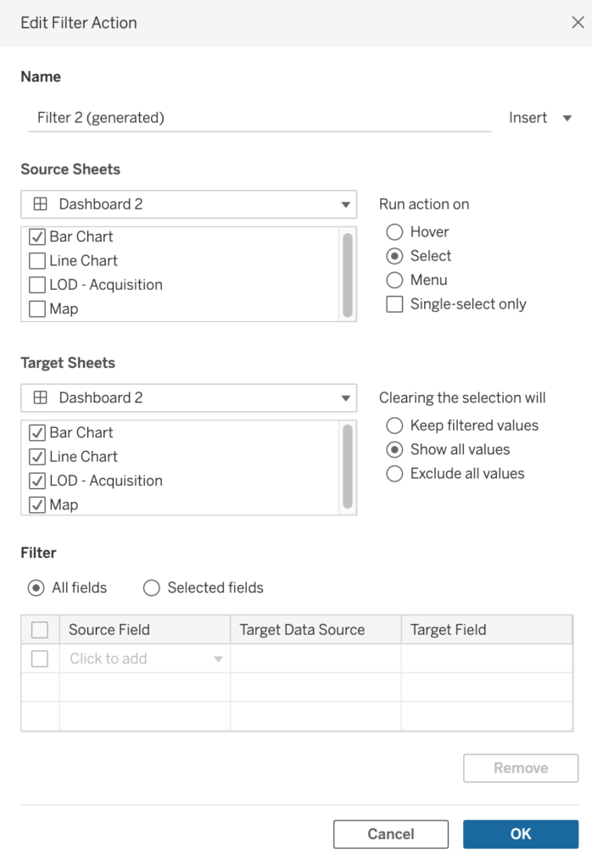This screenshot has width=592, height=868.
Task: Choose Exclude all values option
Action: tap(394, 474)
